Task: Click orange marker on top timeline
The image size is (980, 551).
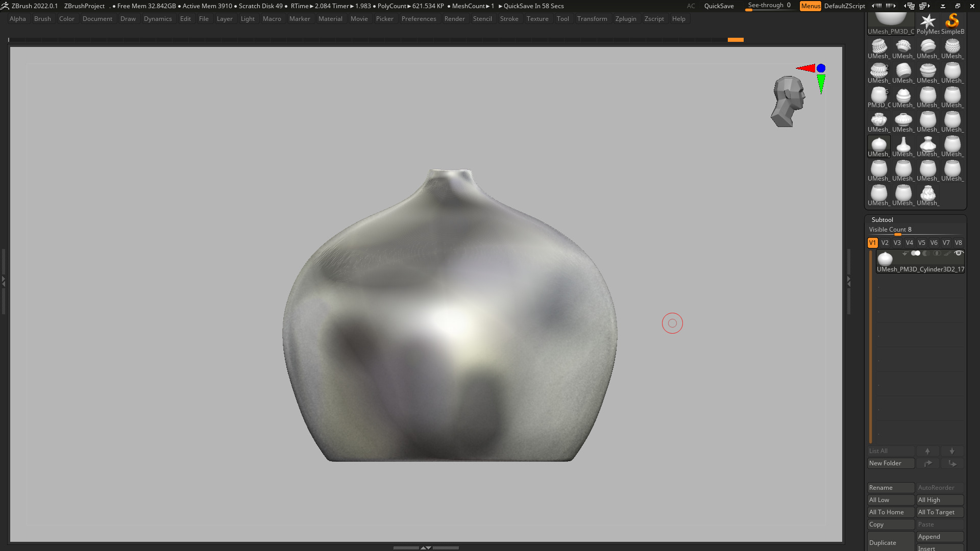Action: [x=736, y=40]
